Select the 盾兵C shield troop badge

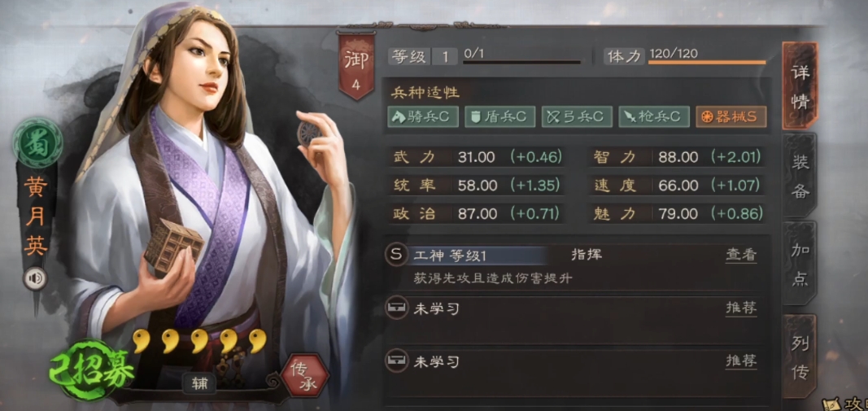pos(499,117)
